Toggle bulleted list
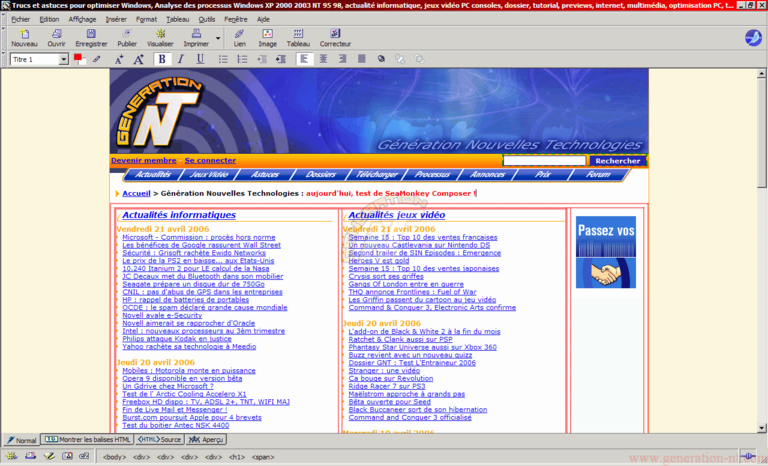Screen dimensions: 768x466 (x=223, y=59)
